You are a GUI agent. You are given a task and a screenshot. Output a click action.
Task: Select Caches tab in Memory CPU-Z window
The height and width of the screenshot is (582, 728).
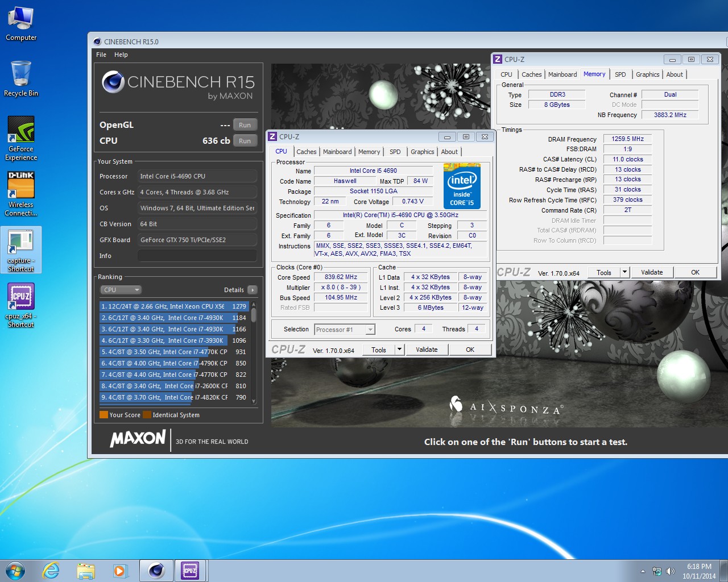click(x=532, y=74)
